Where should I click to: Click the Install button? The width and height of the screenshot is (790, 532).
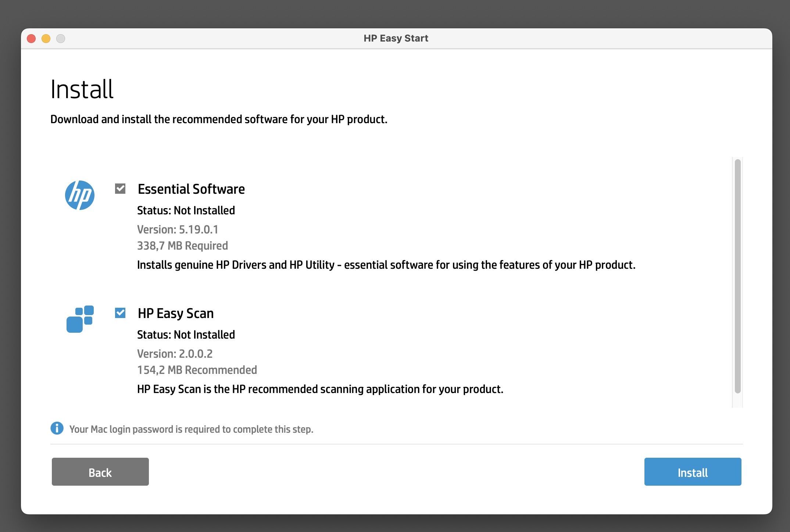pyautogui.click(x=693, y=472)
